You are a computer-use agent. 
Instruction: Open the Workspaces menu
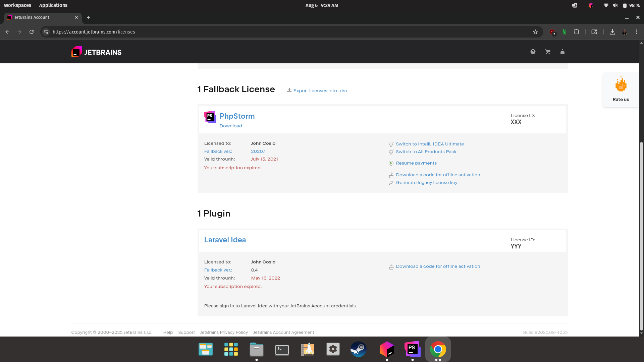click(17, 5)
